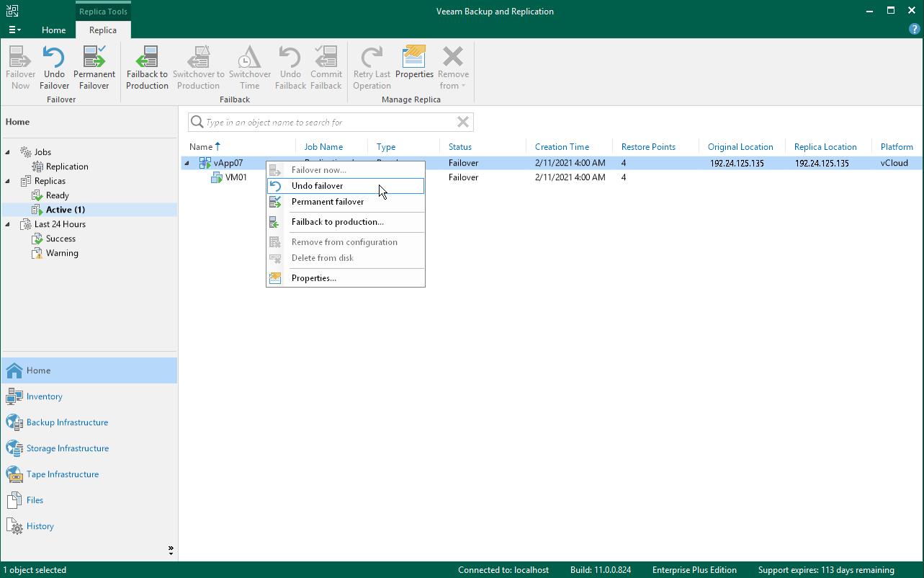
Task: Open the Remove from ribbon dropdown
Action: tap(453, 68)
